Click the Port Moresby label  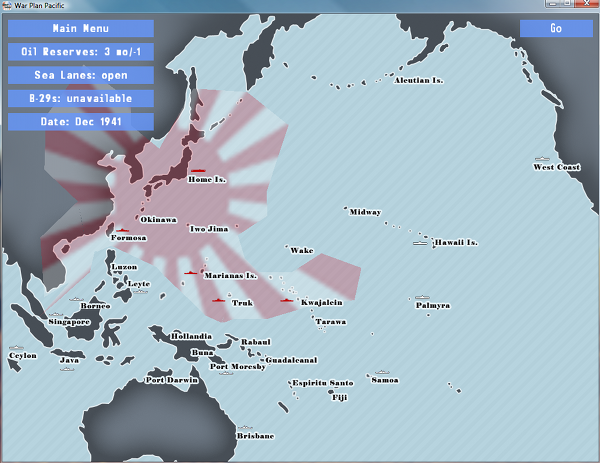pos(238,367)
